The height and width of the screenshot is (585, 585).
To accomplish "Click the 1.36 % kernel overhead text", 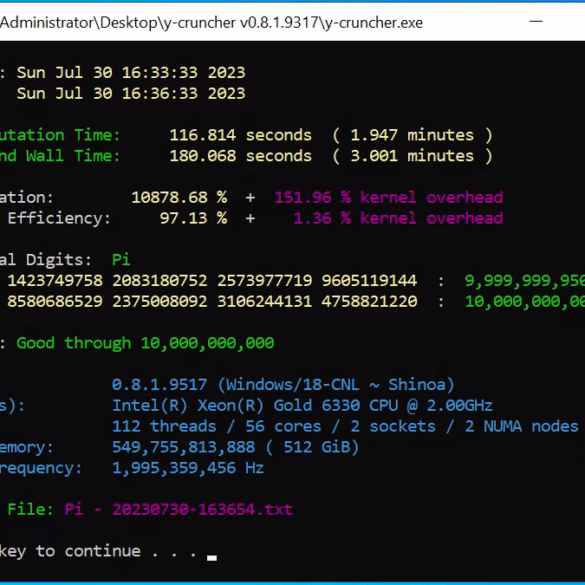I will tap(398, 218).
